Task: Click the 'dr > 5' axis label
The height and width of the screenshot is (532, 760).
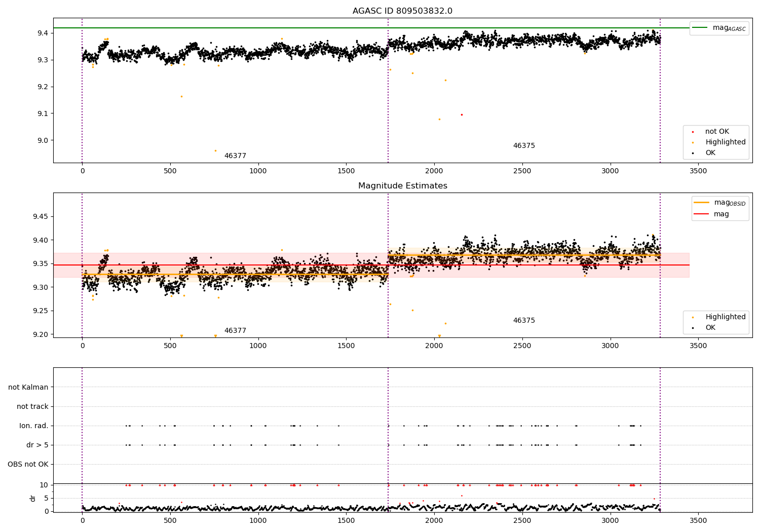Action: coord(37,445)
